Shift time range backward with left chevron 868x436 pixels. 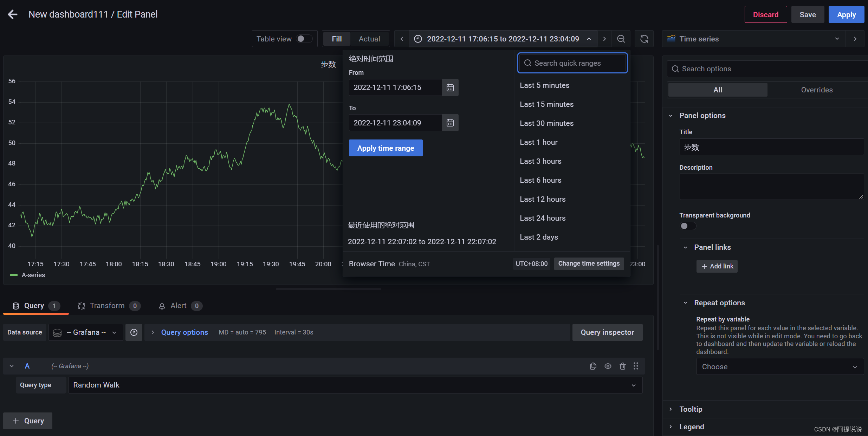coord(402,39)
